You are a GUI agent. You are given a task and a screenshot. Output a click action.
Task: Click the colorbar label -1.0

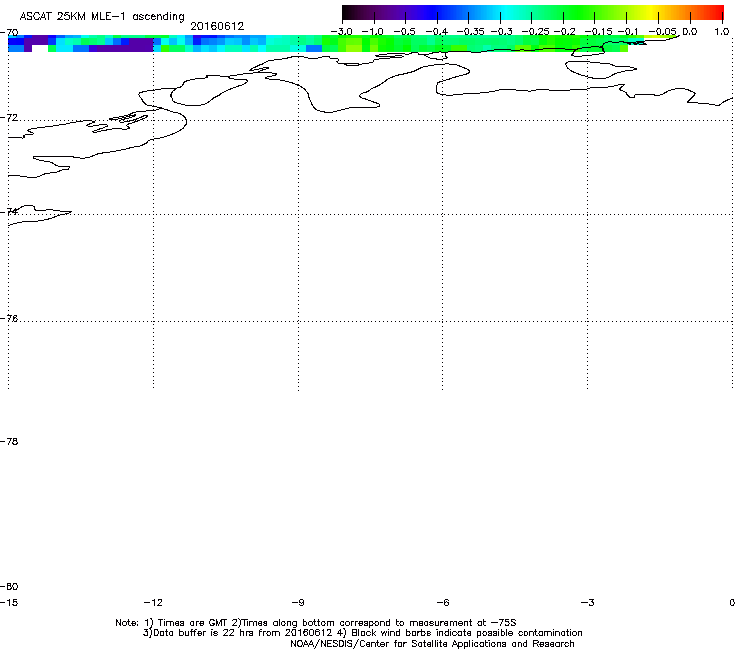[373, 32]
